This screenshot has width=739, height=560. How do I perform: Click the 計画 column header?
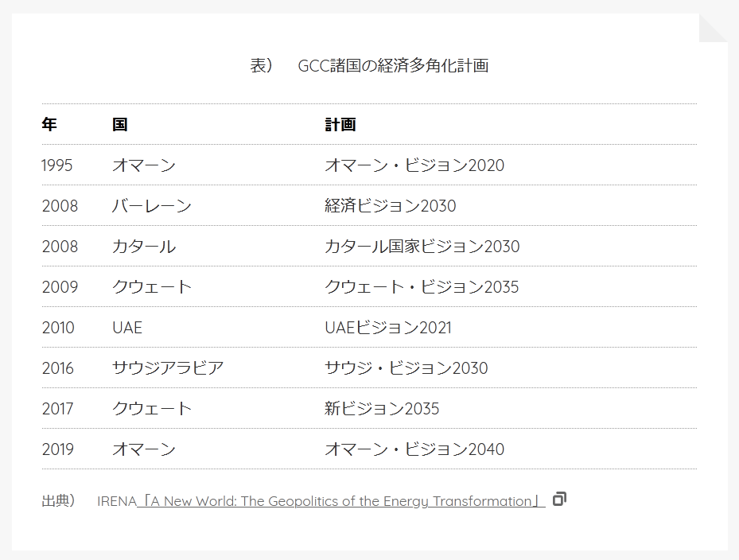[340, 125]
